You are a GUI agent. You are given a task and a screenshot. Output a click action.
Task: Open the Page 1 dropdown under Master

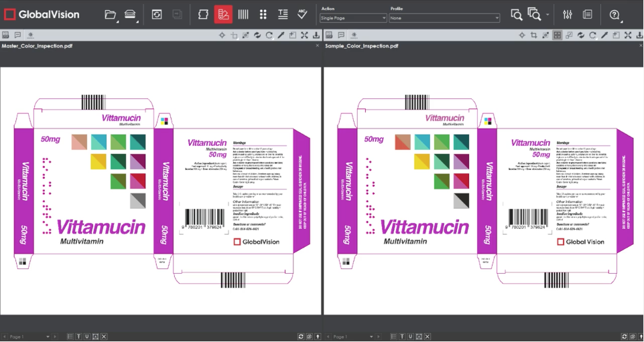[29, 337]
